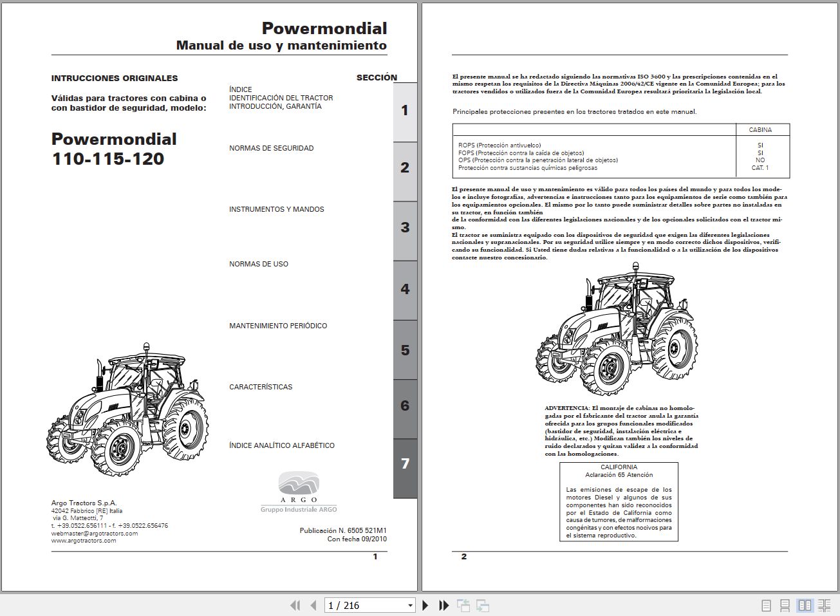
Task: Click the next view icon
Action: (x=483, y=605)
